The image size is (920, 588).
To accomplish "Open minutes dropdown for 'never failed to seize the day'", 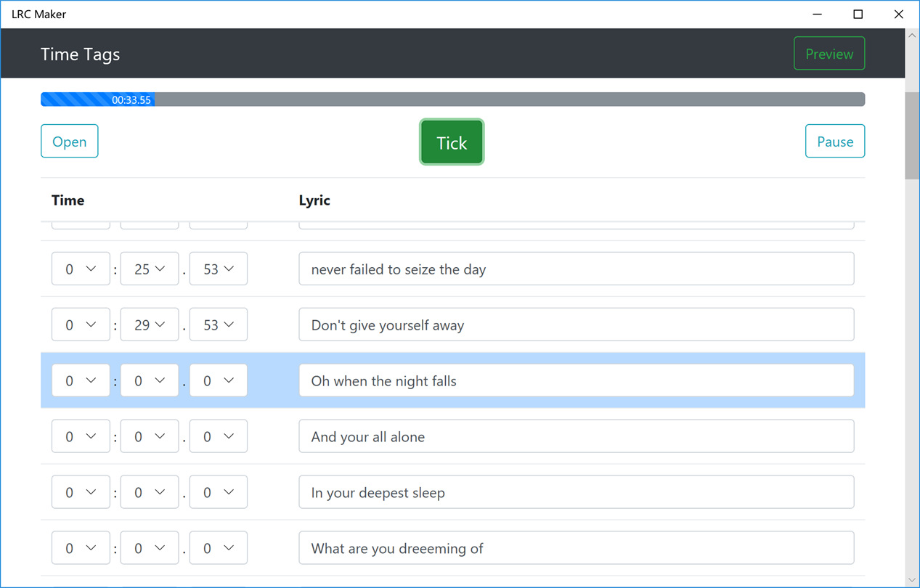I will click(x=81, y=269).
